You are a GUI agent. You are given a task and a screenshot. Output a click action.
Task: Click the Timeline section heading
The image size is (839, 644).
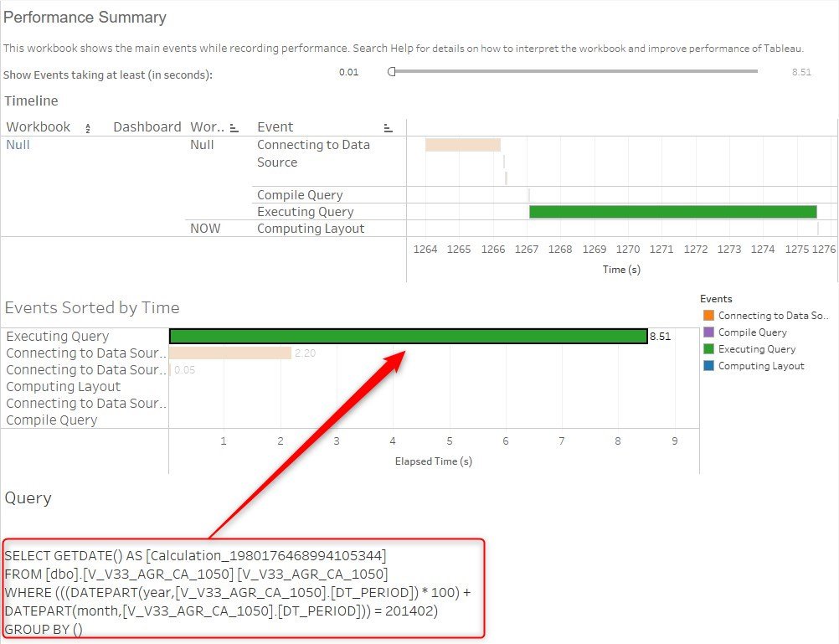[x=31, y=100]
